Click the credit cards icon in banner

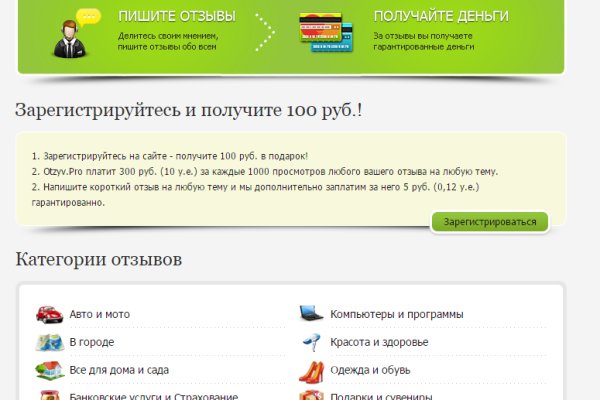pos(322,34)
